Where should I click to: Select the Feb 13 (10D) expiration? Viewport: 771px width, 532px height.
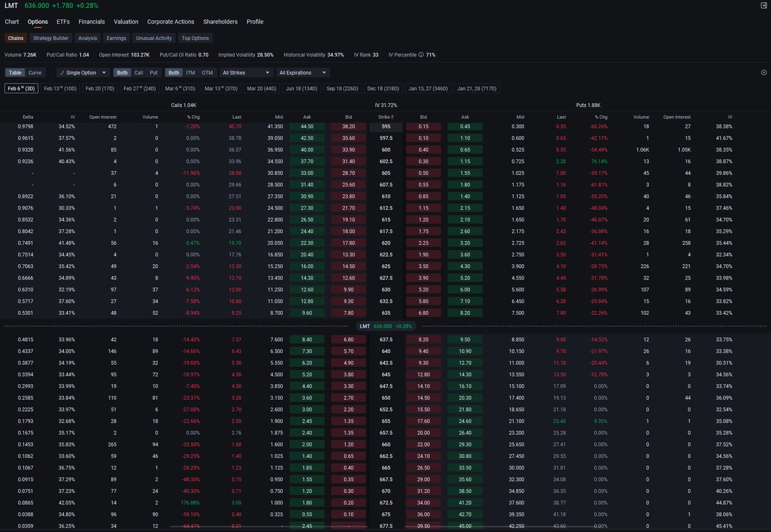pos(60,89)
